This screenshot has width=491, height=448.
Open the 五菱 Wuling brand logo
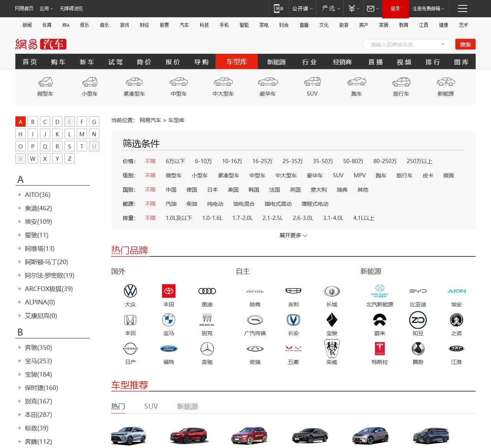click(293, 349)
